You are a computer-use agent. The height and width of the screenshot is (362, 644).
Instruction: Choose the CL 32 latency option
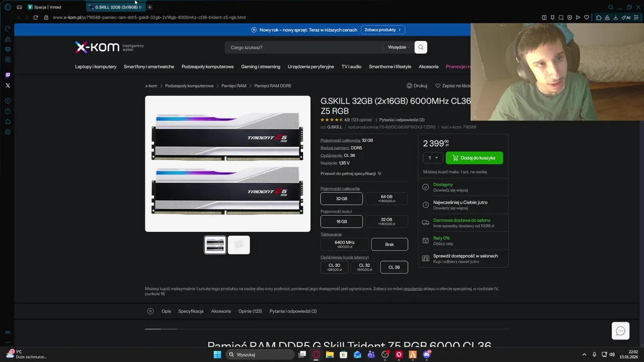364,267
